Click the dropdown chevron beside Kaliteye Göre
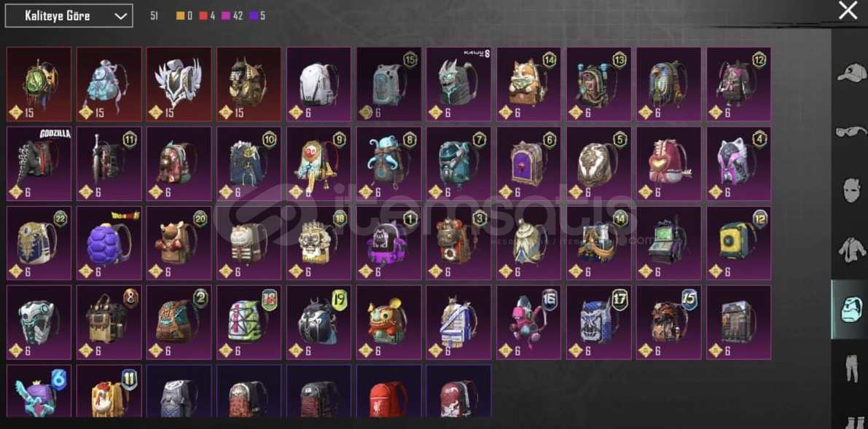868x429 pixels. [120, 17]
